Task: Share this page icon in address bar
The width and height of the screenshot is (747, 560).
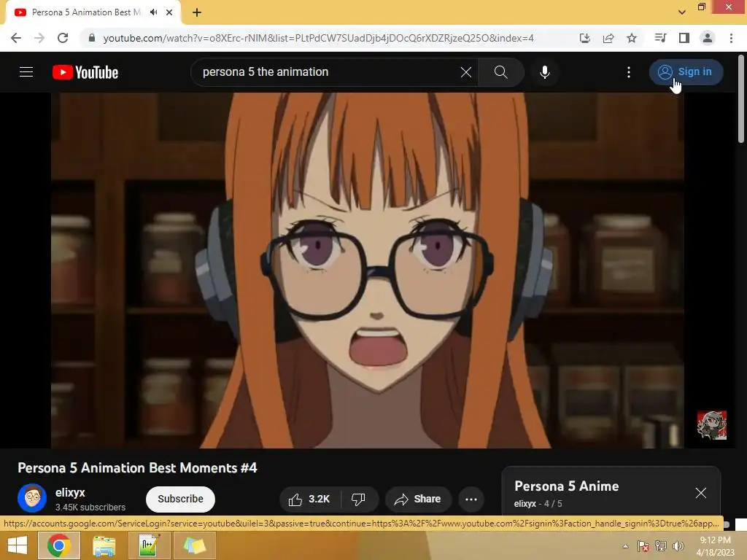Action: 608,38
